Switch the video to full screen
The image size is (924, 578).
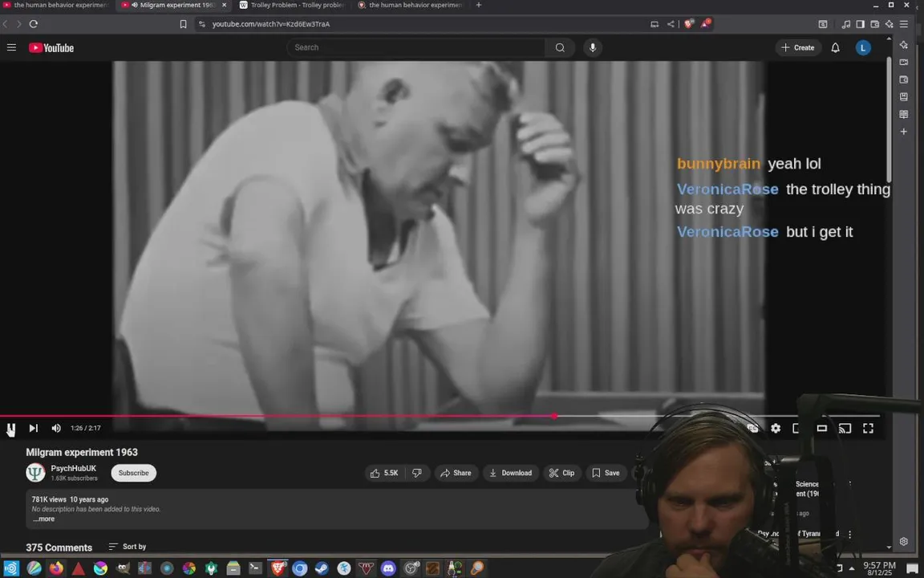(868, 428)
